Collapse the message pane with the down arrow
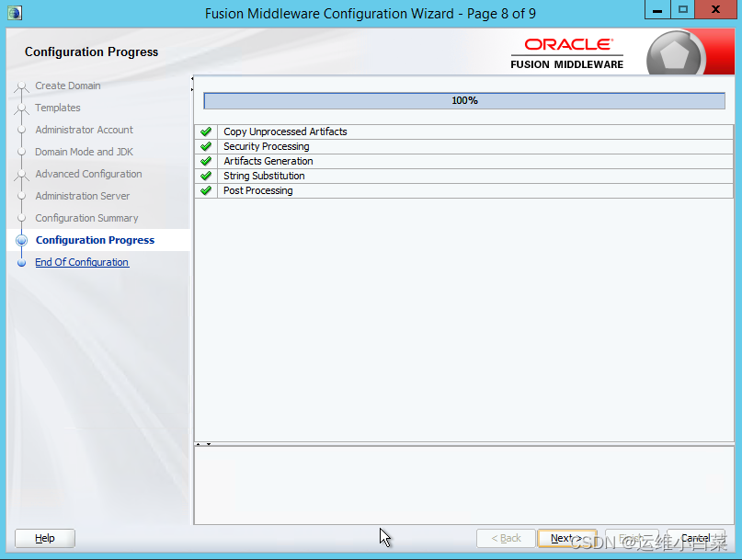The image size is (742, 560). point(209,444)
